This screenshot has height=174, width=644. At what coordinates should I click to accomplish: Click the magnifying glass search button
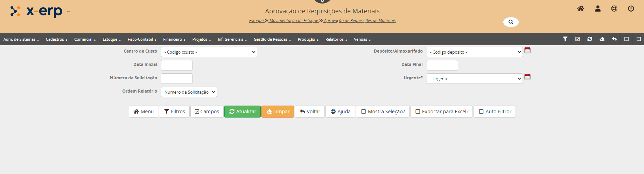point(511,22)
